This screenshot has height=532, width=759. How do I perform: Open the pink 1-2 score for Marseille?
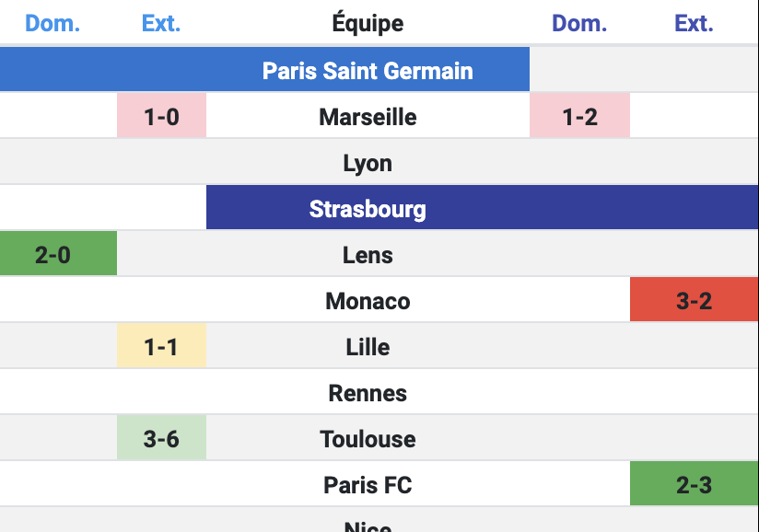point(579,117)
